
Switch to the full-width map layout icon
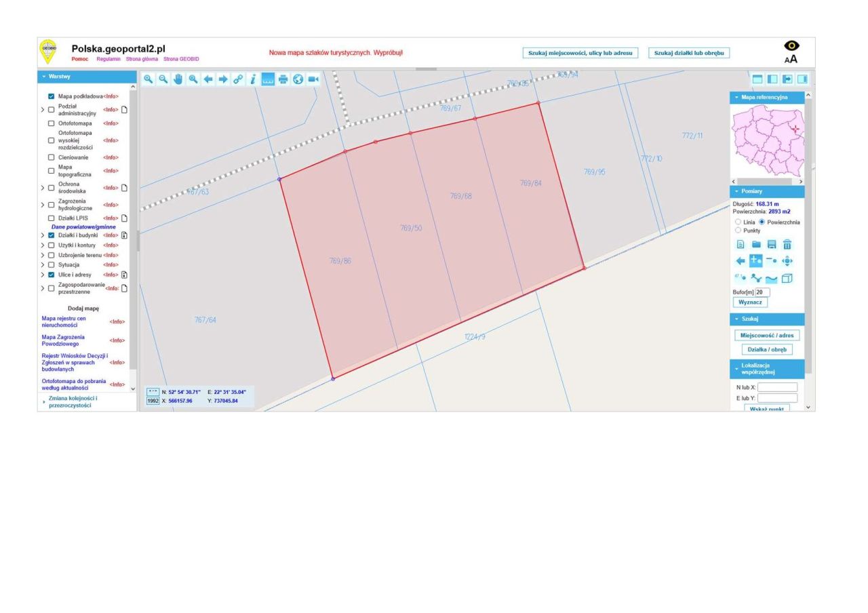click(x=758, y=79)
